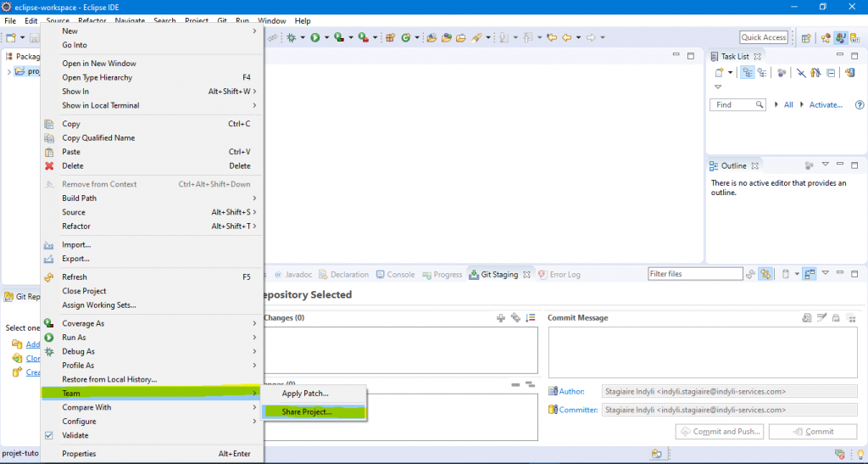Open the Help menu in menu bar
The height and width of the screenshot is (464, 868).
pyautogui.click(x=303, y=21)
